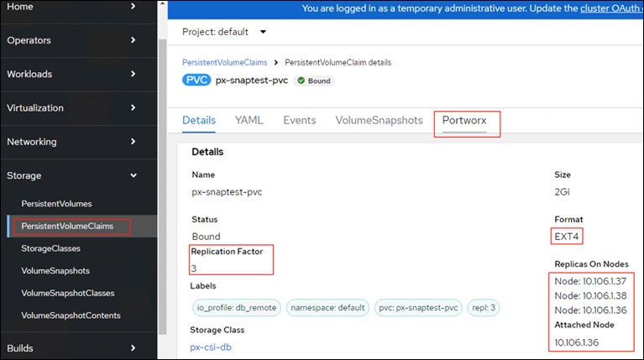Click the sidebar vertical scrollbar
Viewport: 644px width, 360px height.
(162, 187)
